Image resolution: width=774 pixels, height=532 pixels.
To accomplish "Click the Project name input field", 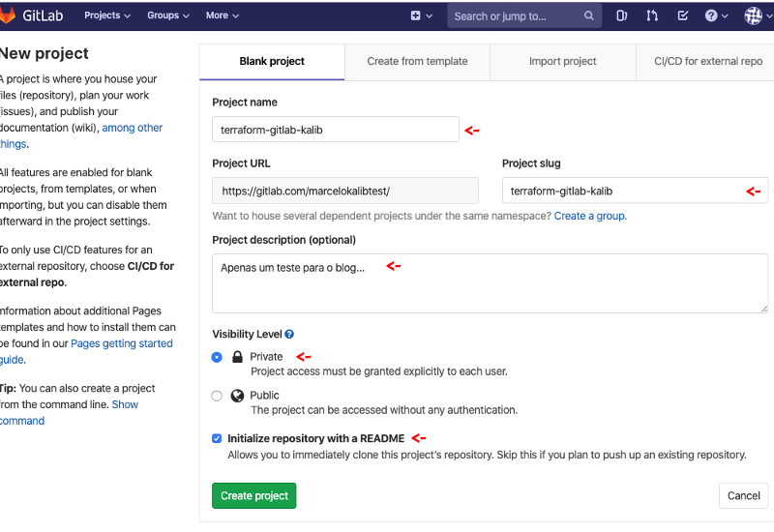I will [x=336, y=130].
